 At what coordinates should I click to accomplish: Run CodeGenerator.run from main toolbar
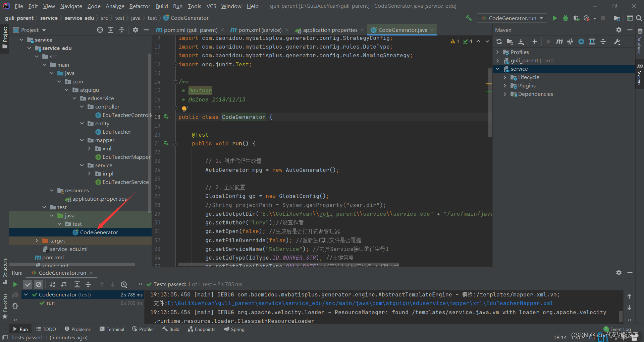(555, 18)
